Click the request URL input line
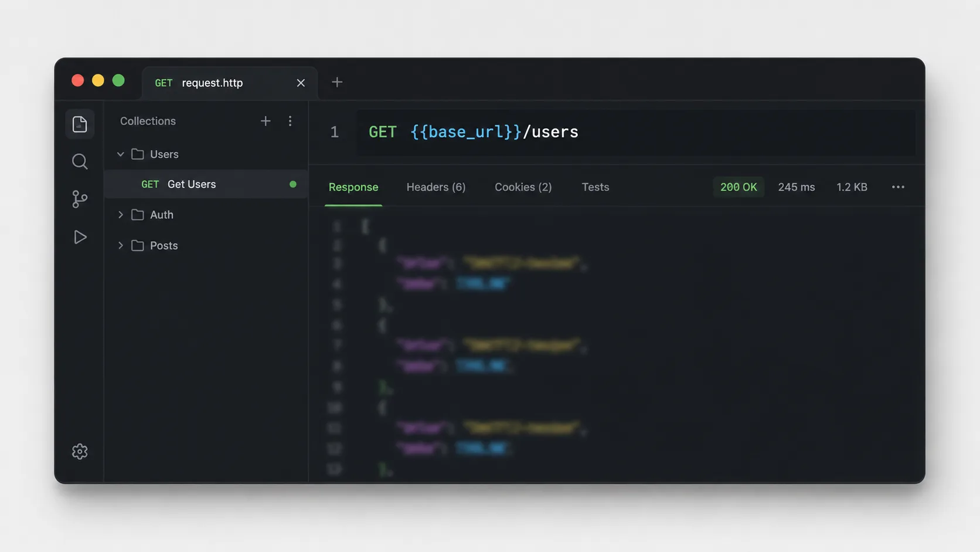Screen dimensions: 980x552 pyautogui.click(x=636, y=132)
